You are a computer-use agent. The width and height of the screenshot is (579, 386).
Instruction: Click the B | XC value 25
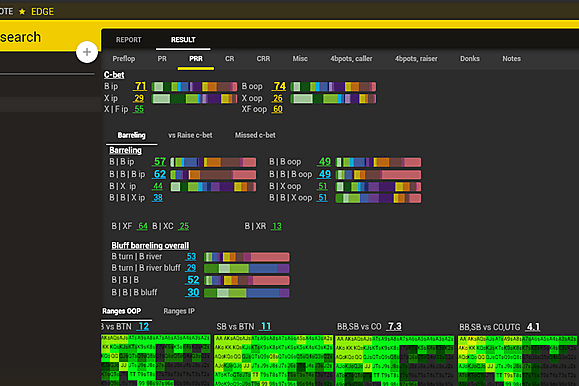click(x=184, y=226)
